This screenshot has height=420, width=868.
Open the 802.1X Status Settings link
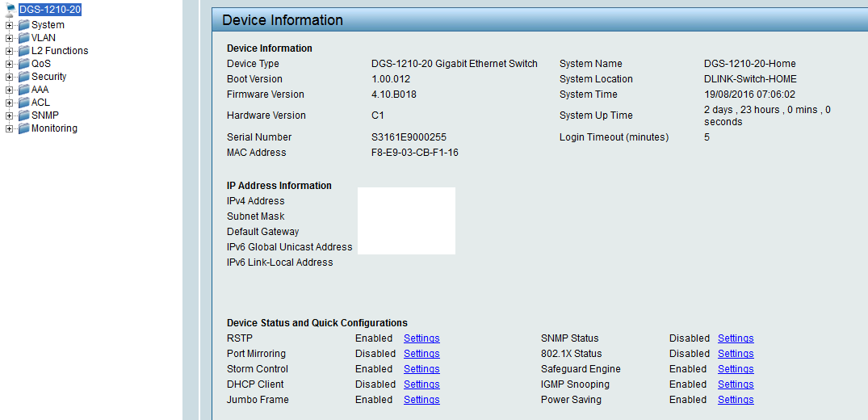coord(736,354)
